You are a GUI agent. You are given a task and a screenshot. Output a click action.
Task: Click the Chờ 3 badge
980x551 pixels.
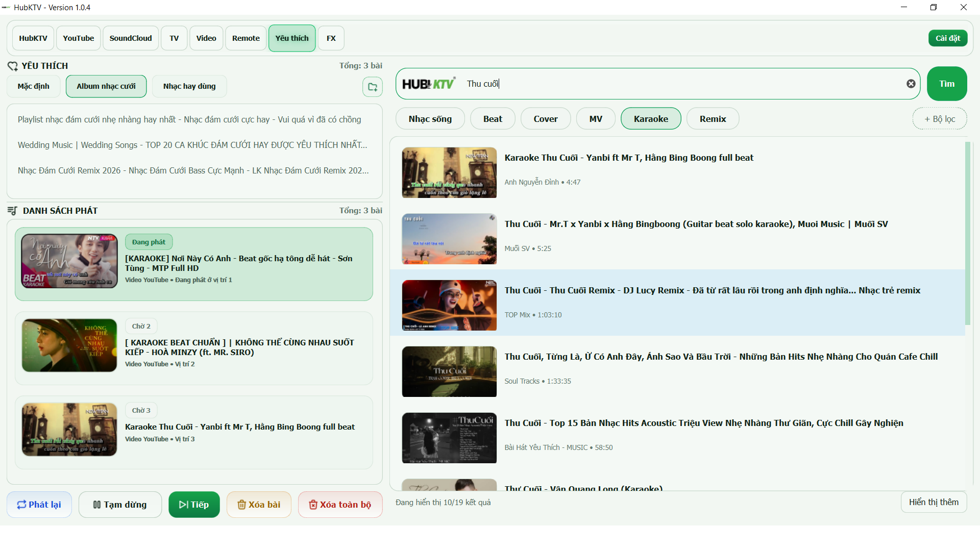coord(141,410)
